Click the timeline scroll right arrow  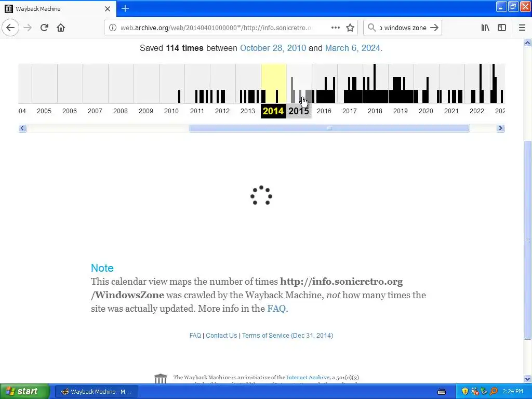tap(500, 128)
